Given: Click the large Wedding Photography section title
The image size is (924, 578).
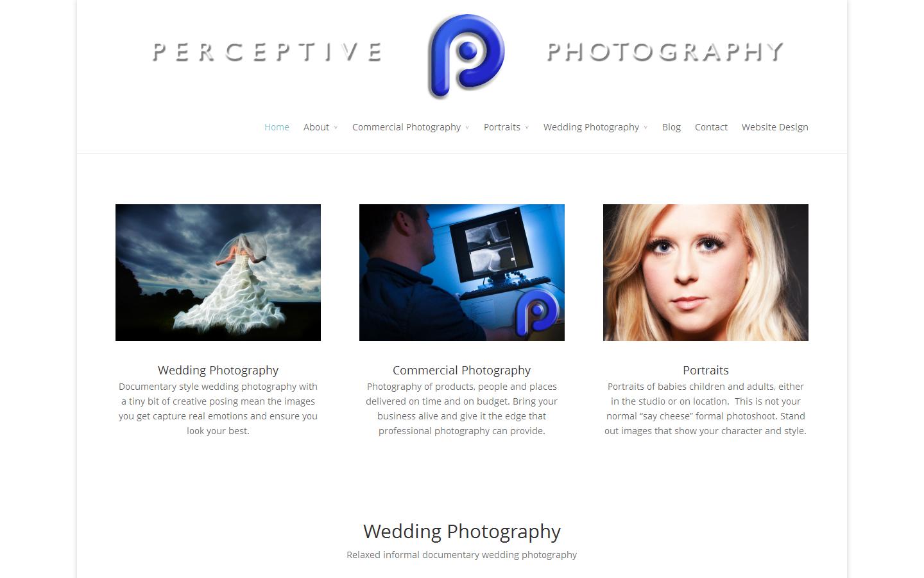Looking at the screenshot, I should [x=462, y=532].
